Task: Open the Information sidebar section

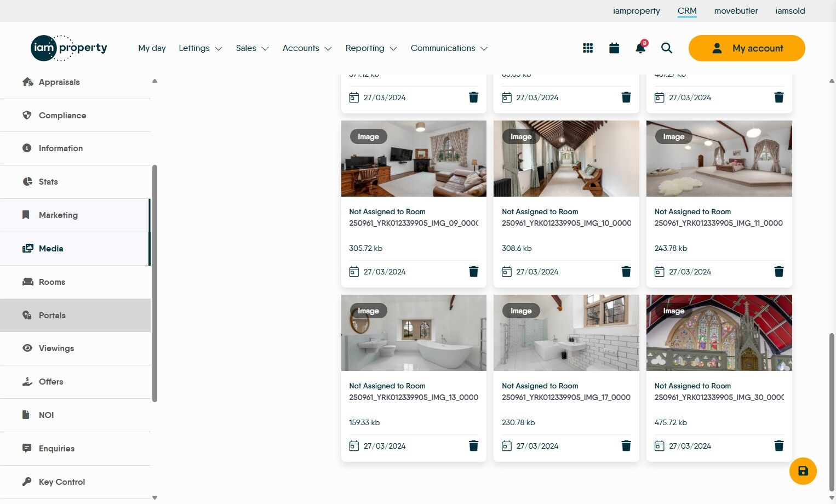Action: coord(76,148)
